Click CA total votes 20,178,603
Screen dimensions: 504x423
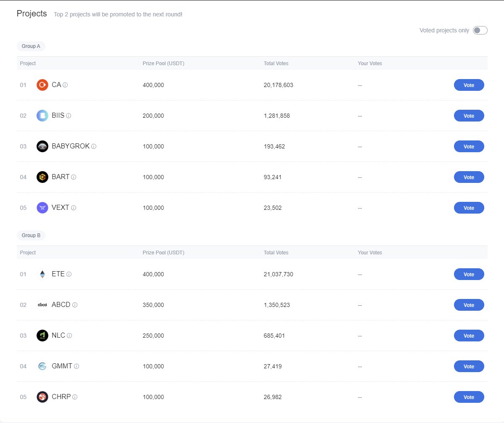pyautogui.click(x=278, y=85)
